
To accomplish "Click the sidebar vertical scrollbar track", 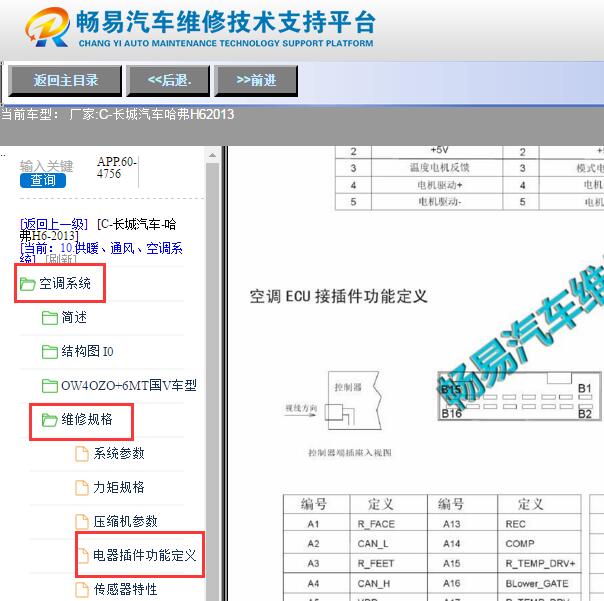I will [212, 381].
